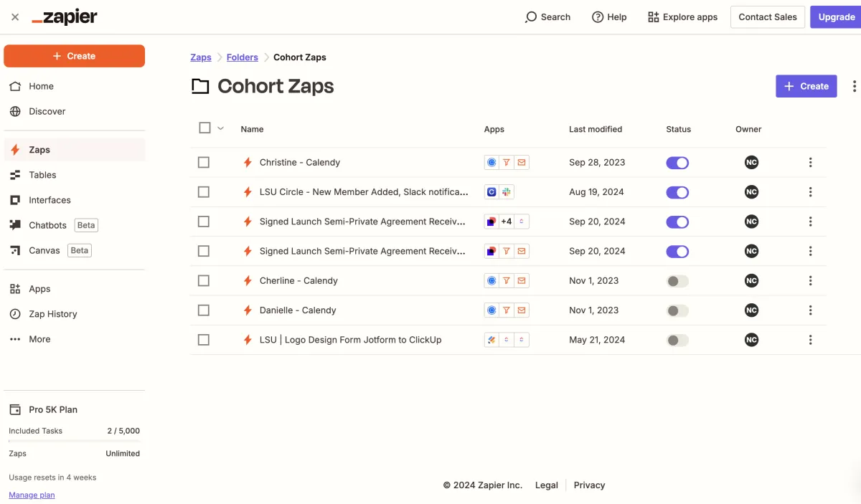Click the owner avatar for LSU Logo Design Form
The height and width of the screenshot is (504, 861).
click(751, 340)
